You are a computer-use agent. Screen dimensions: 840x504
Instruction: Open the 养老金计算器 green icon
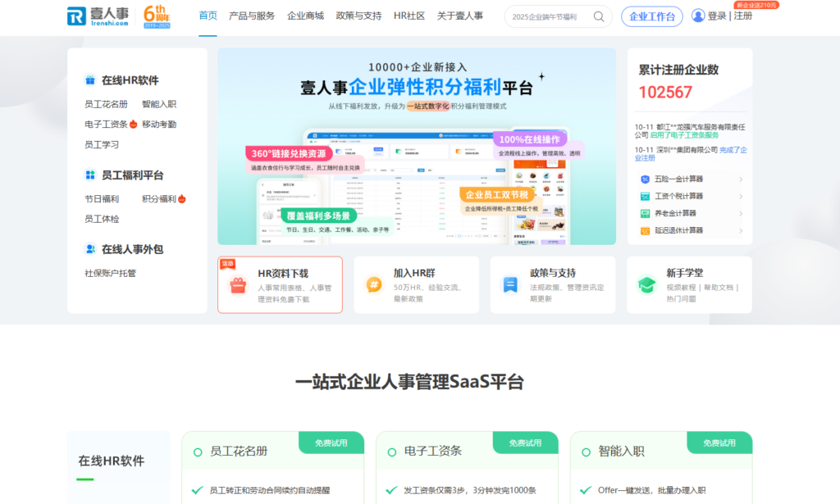pyautogui.click(x=644, y=213)
